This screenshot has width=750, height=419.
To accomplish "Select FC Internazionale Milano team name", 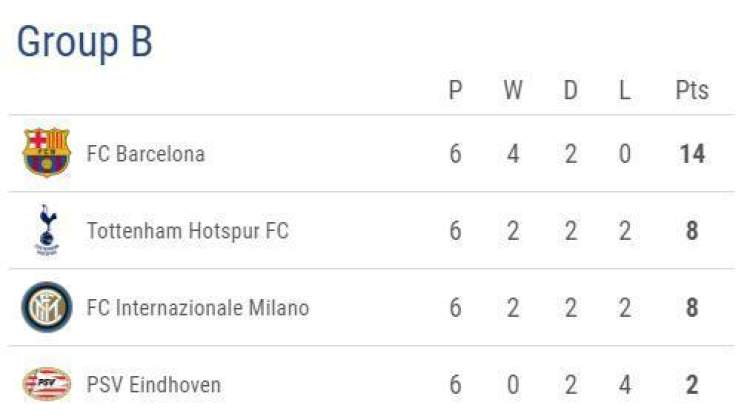I will (198, 308).
